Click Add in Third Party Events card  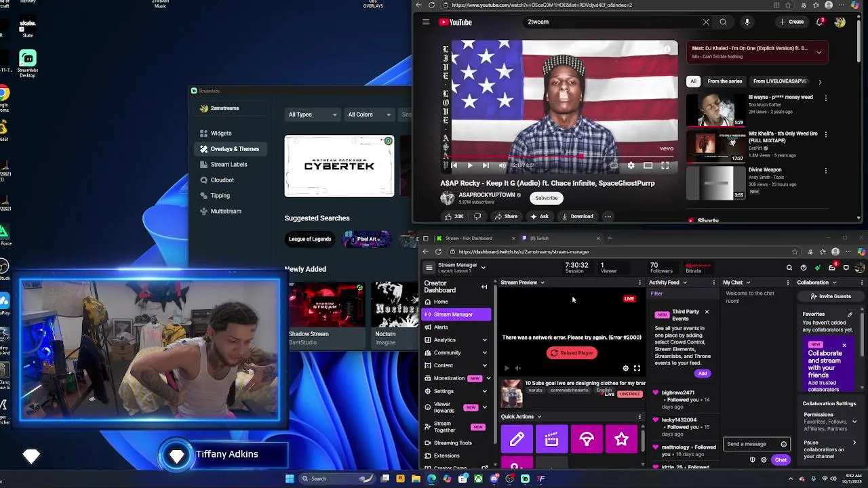[703, 373]
